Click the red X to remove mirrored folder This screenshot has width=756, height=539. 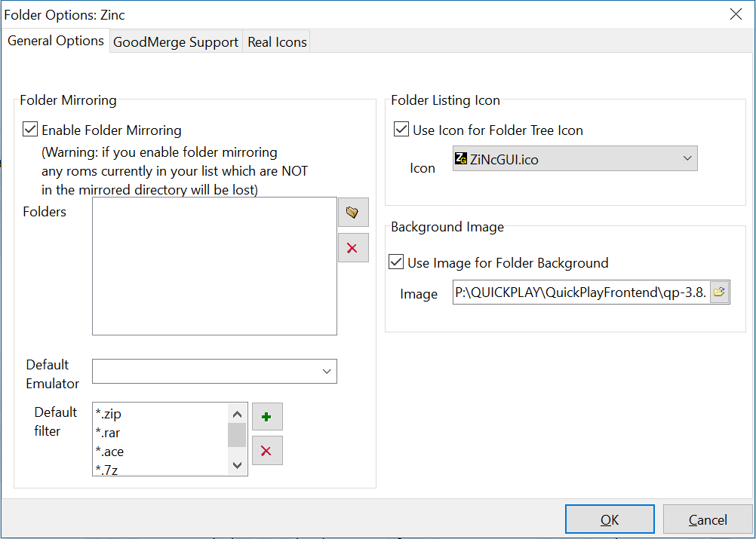coord(353,248)
